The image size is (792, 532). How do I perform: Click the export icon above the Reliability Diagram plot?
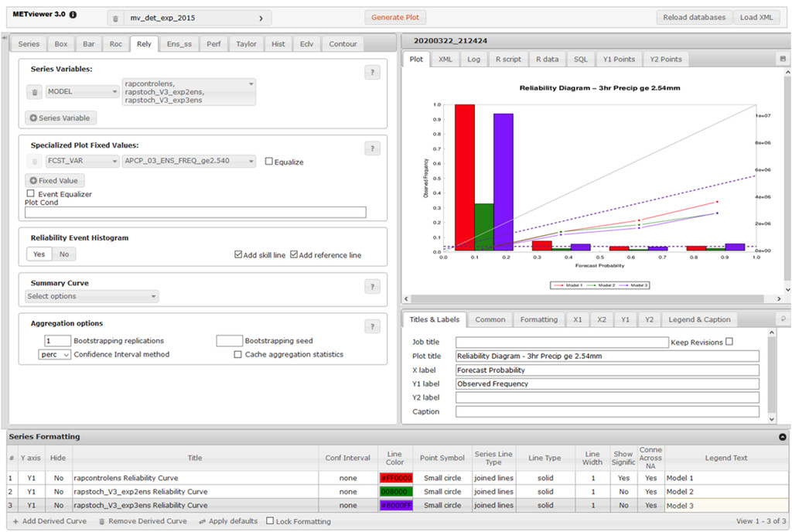coord(783,59)
